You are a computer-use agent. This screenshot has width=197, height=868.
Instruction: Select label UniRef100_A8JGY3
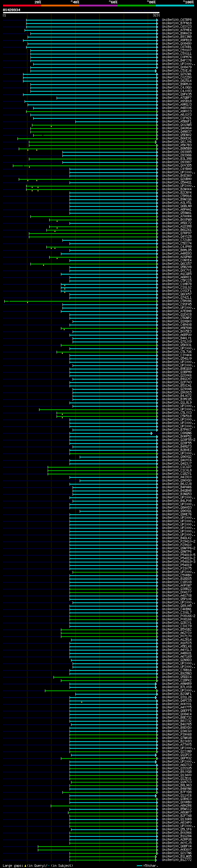(x=177, y=115)
